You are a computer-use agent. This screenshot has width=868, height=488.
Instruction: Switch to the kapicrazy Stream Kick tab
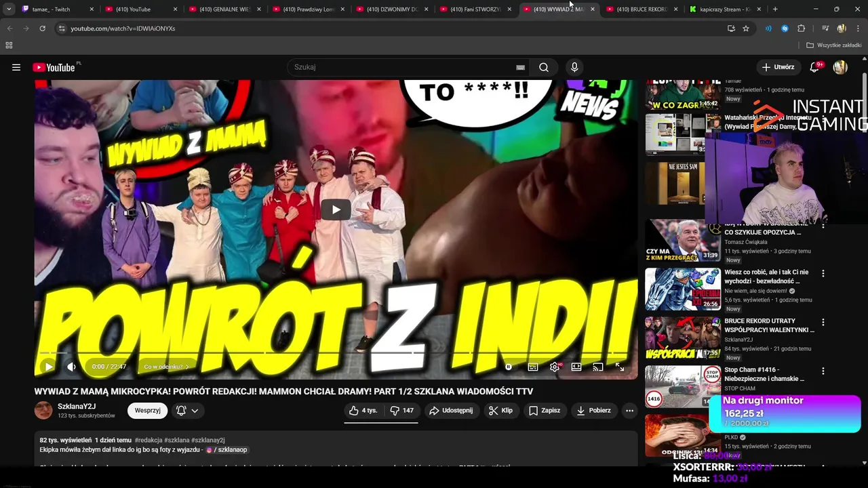[725, 9]
